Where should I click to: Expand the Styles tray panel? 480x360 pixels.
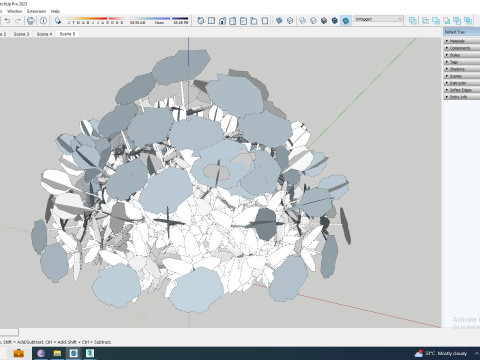pyautogui.click(x=462, y=55)
